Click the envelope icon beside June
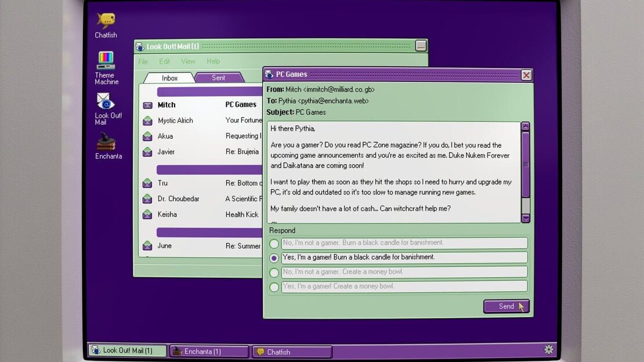 (147, 246)
